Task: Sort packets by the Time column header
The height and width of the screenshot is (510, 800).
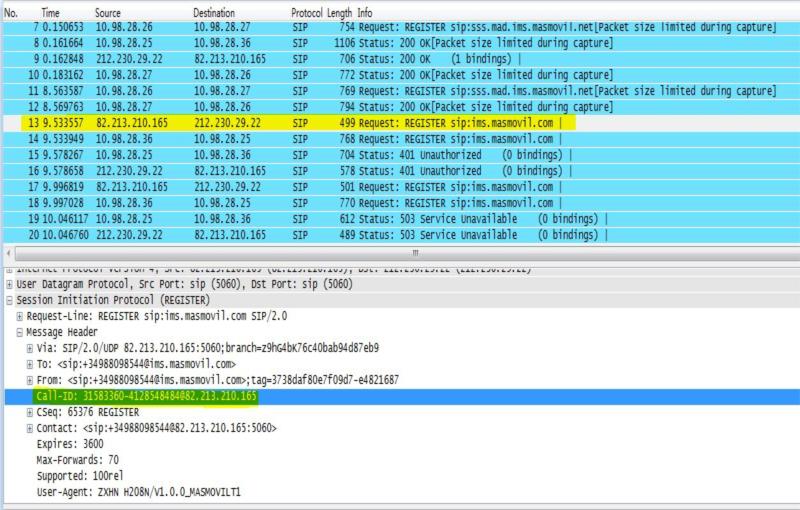Action: (x=50, y=11)
